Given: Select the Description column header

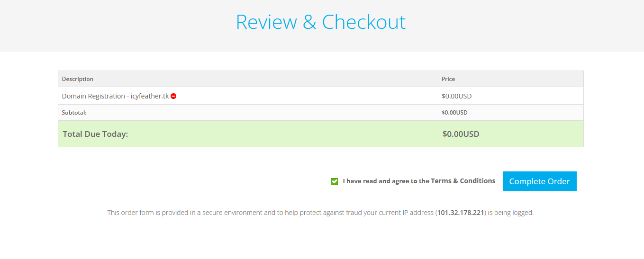Looking at the screenshot, I should click(x=78, y=79).
